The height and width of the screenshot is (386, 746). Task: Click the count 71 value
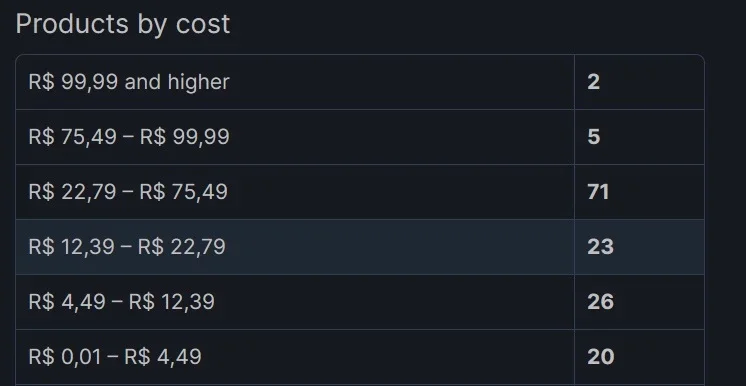(x=598, y=192)
